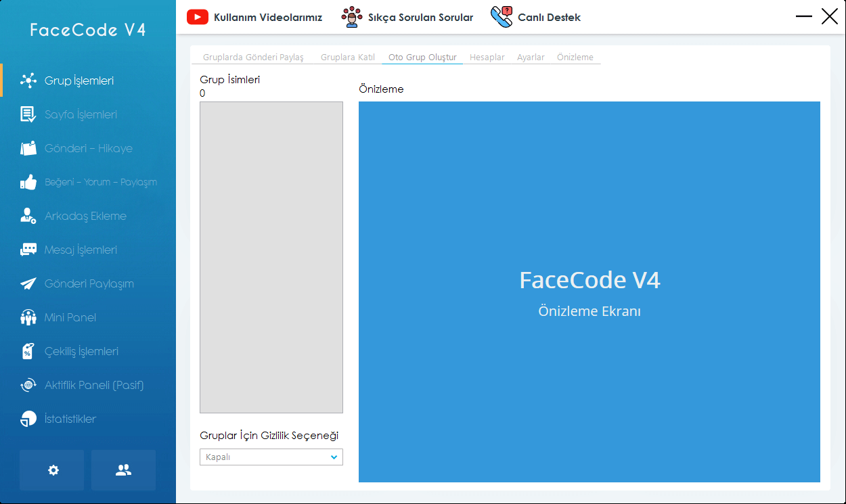Click the Grup İsimleri label
Image resolution: width=846 pixels, height=504 pixels.
tap(230, 80)
